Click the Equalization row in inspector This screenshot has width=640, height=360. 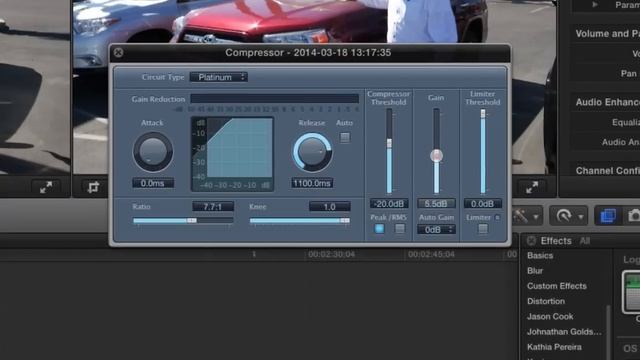626,122
